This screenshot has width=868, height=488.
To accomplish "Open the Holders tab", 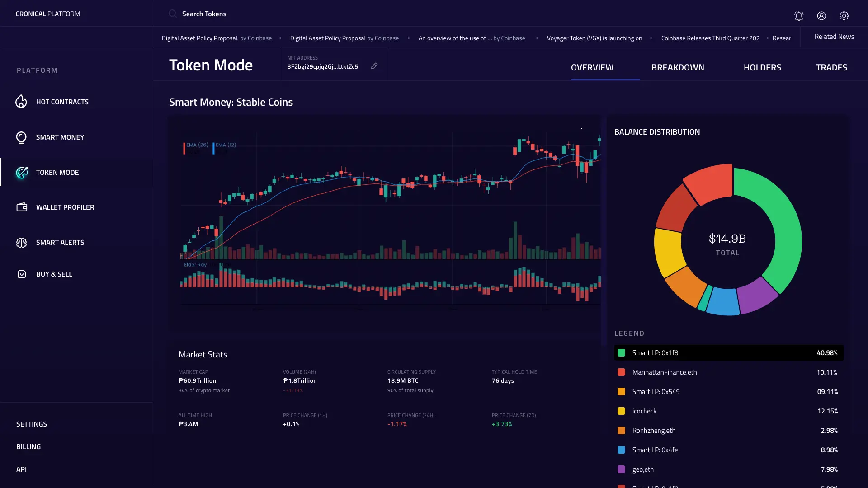I will point(762,67).
